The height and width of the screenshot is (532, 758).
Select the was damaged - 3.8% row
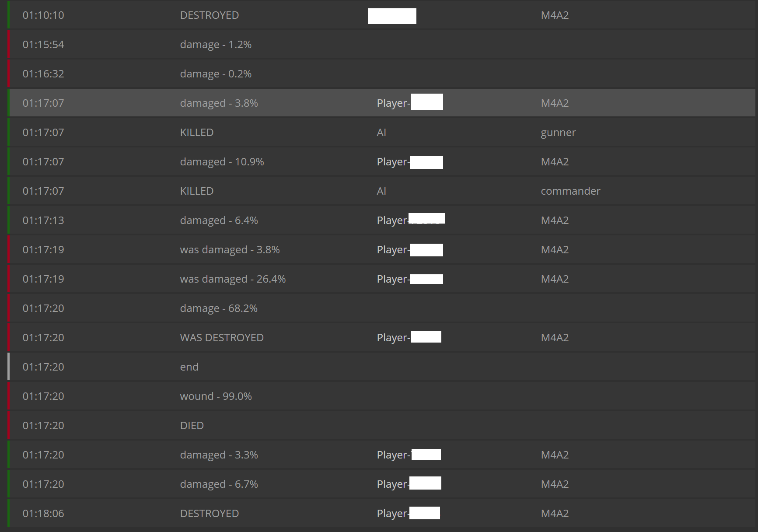pos(230,250)
